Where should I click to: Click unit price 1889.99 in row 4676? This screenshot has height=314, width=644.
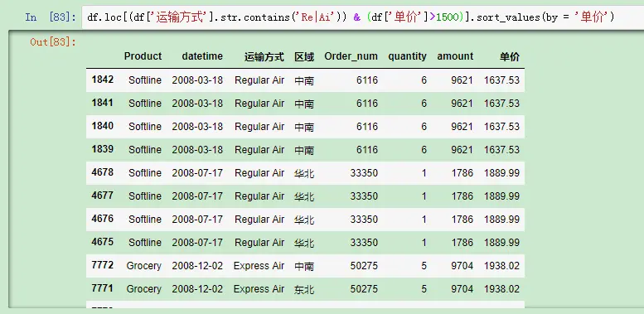502,220
